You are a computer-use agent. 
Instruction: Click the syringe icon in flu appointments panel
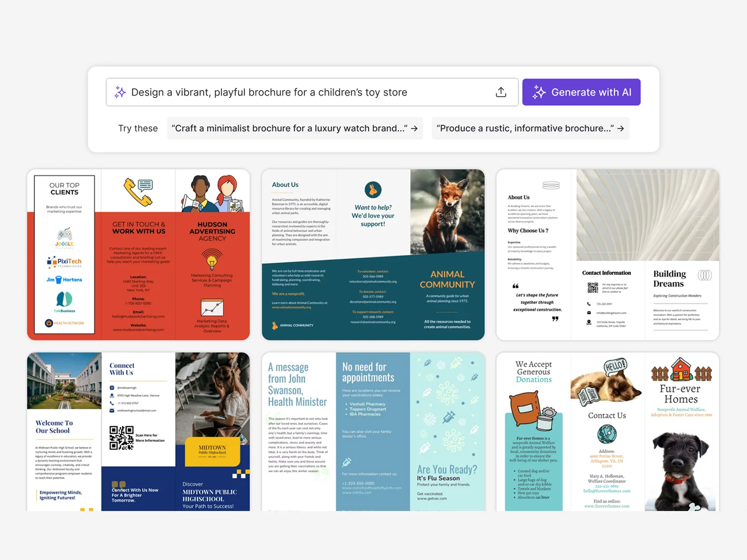pos(347,462)
